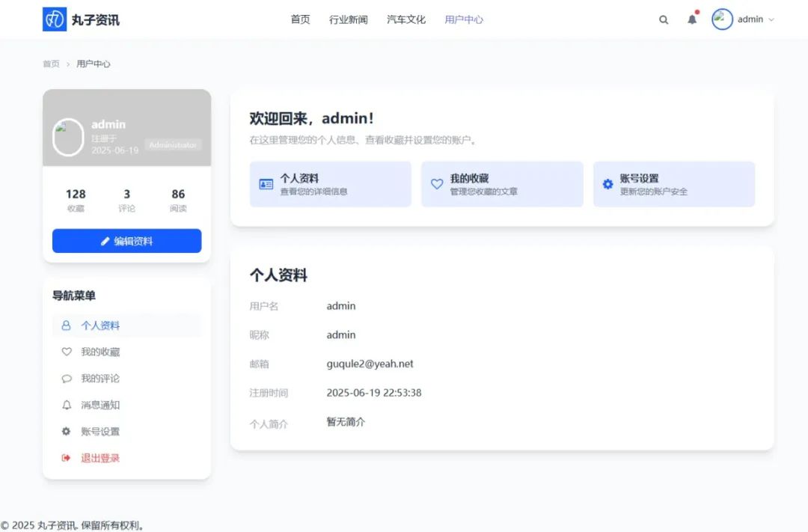This screenshot has width=808, height=532.
Task: Select 账号设置 in 导航菜单
Action: point(126,432)
